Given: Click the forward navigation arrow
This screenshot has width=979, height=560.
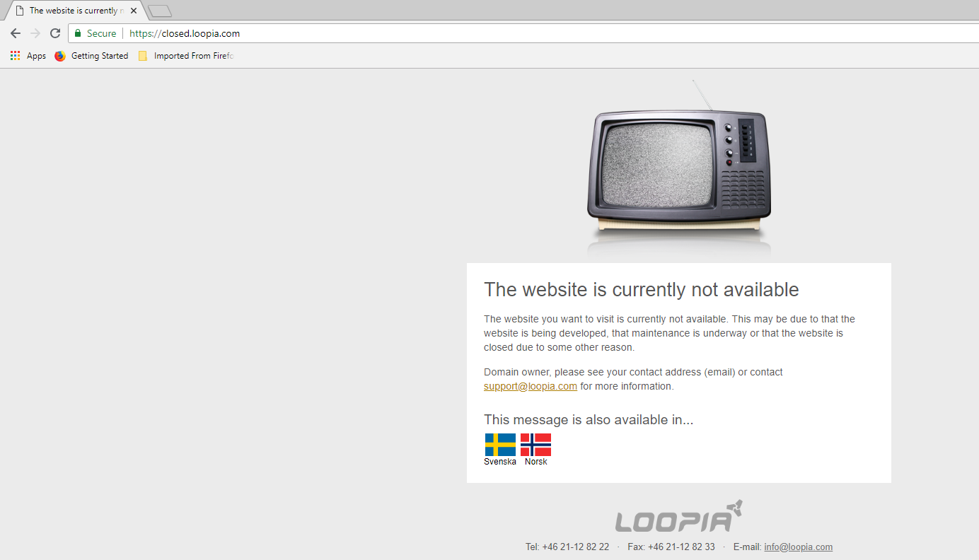Looking at the screenshot, I should 35,33.
